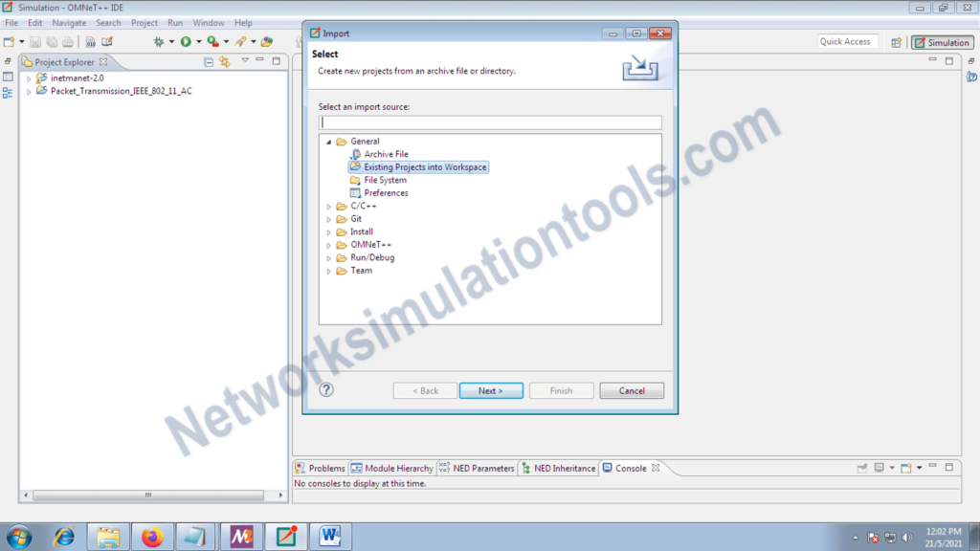Image resolution: width=980 pixels, height=551 pixels.
Task: Toggle Link with Editor in Project Explorer
Action: point(225,60)
